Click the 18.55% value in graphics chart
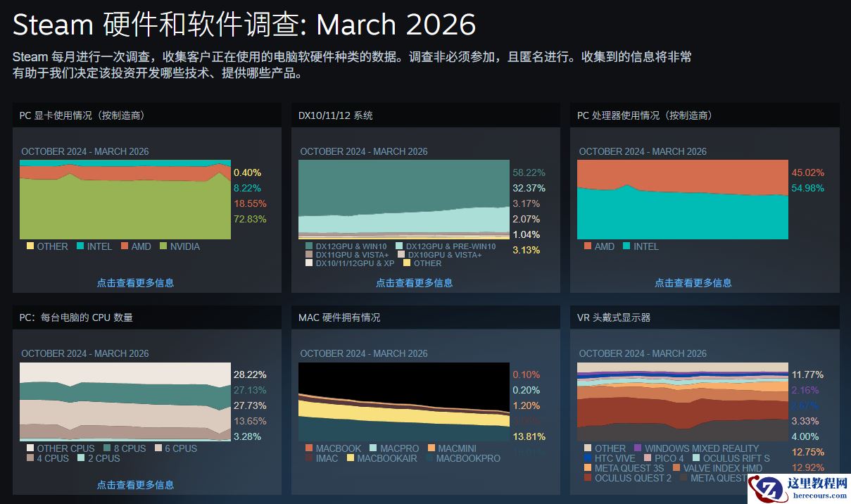This screenshot has height=504, width=851. 250,203
